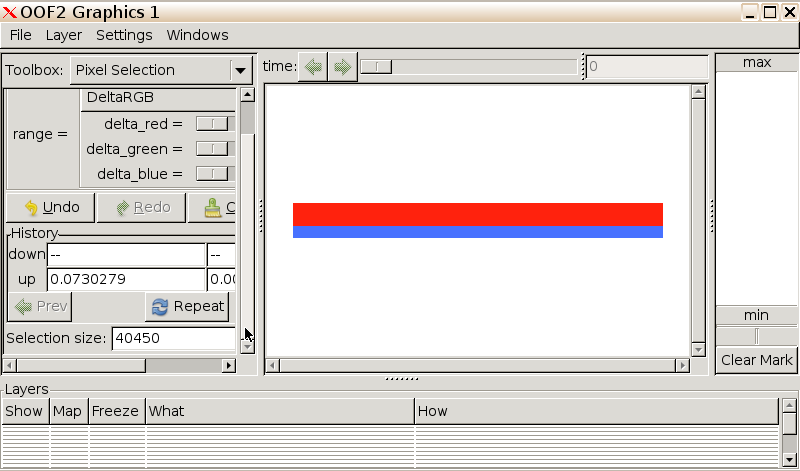This screenshot has width=800, height=471.
Task: Click the time value field
Action: 647,66
